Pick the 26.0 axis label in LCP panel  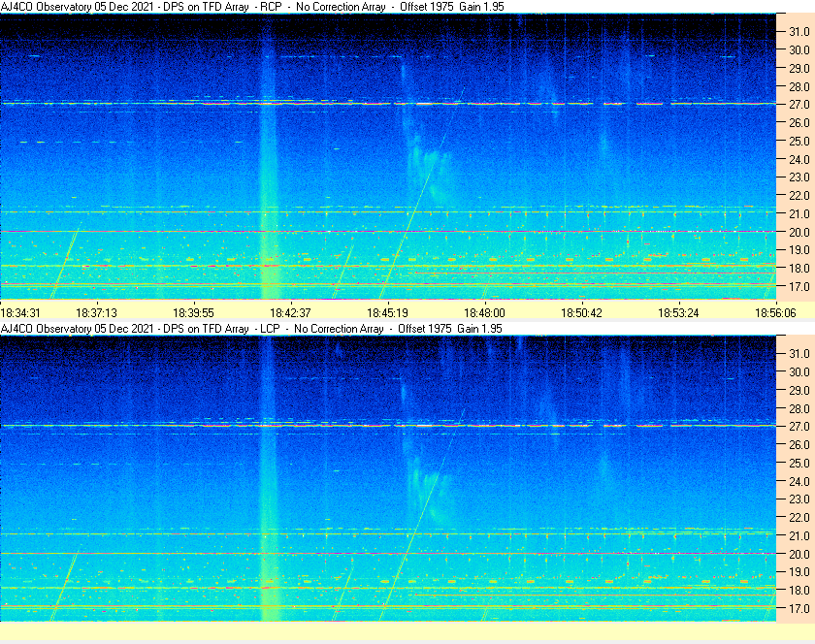point(799,445)
